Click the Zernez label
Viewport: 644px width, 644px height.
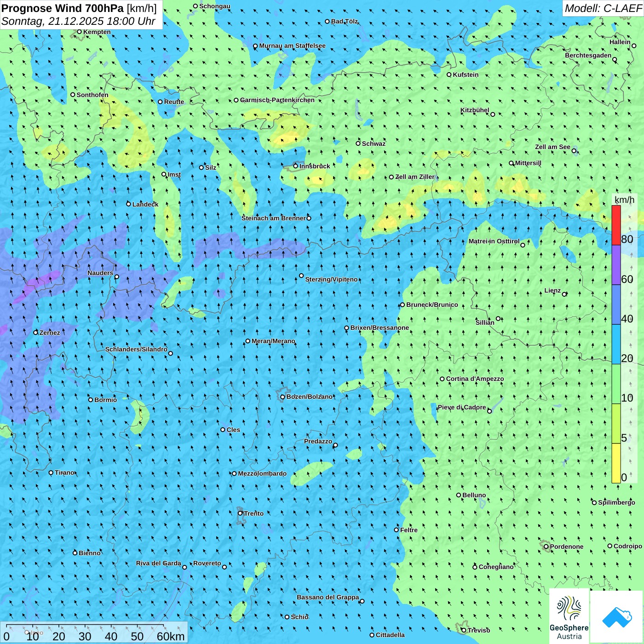point(50,333)
